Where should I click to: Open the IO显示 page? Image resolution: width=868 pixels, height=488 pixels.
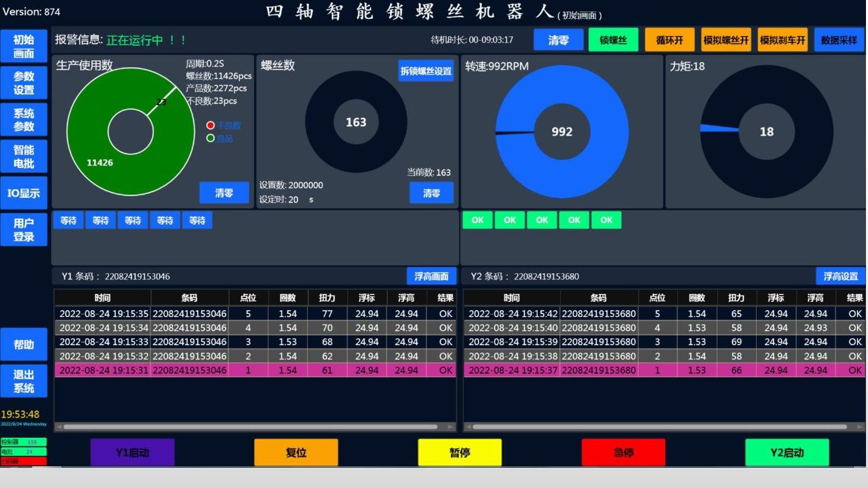pyautogui.click(x=24, y=193)
